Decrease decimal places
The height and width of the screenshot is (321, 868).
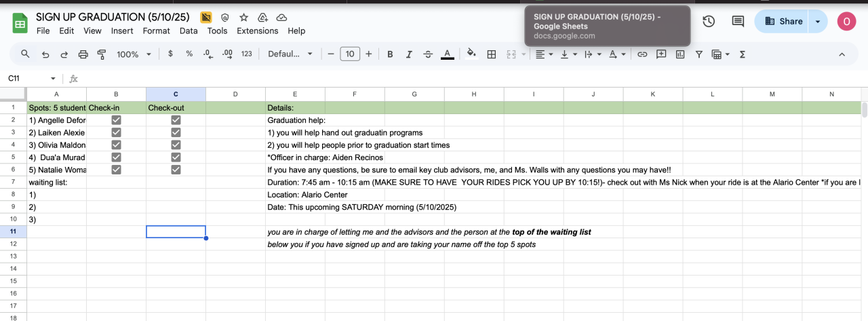pyautogui.click(x=208, y=54)
